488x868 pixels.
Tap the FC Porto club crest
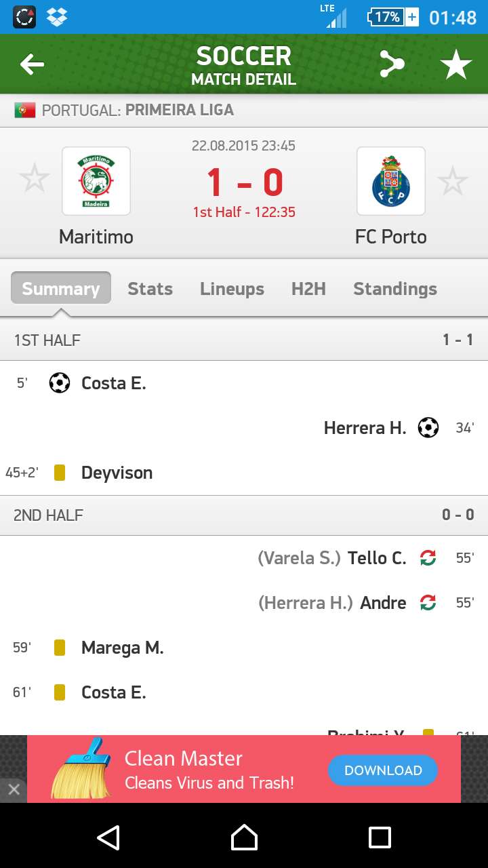391,181
